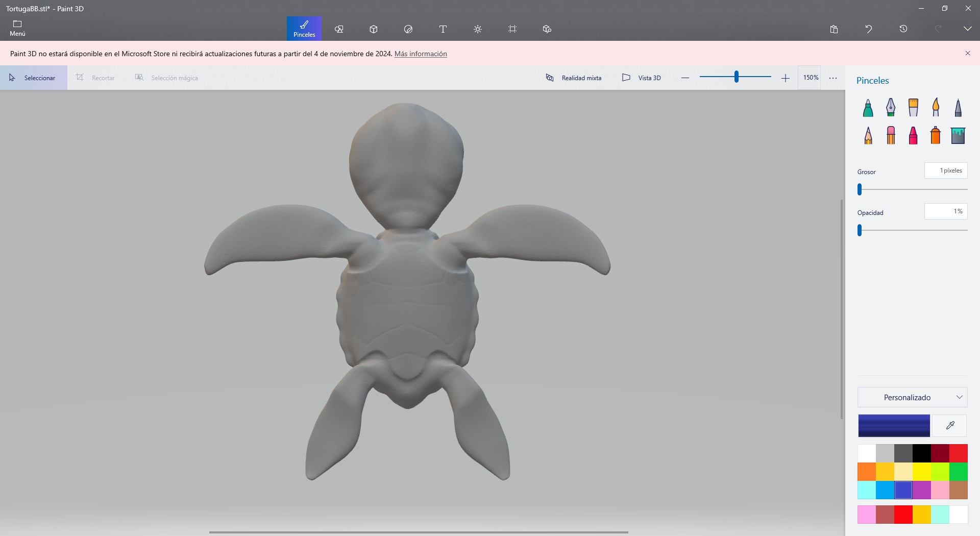Open the Text tool tab

(x=443, y=29)
